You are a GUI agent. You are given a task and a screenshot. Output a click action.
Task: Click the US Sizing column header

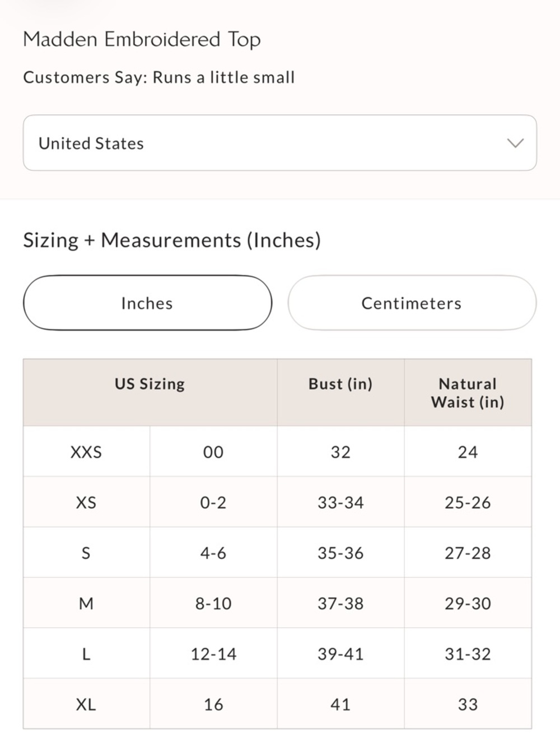point(150,392)
